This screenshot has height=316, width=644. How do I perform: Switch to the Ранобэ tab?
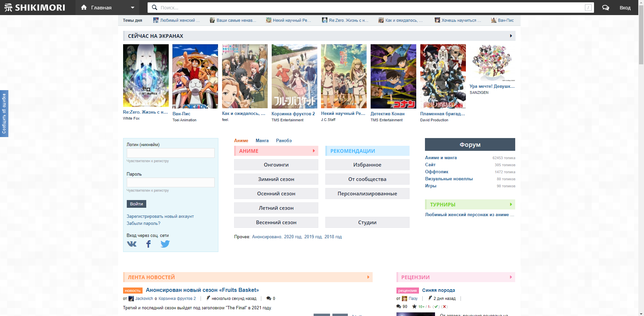pos(284,141)
